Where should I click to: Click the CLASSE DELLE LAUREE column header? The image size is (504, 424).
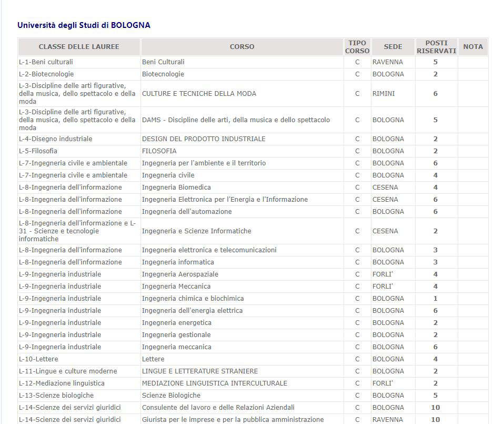pos(79,47)
